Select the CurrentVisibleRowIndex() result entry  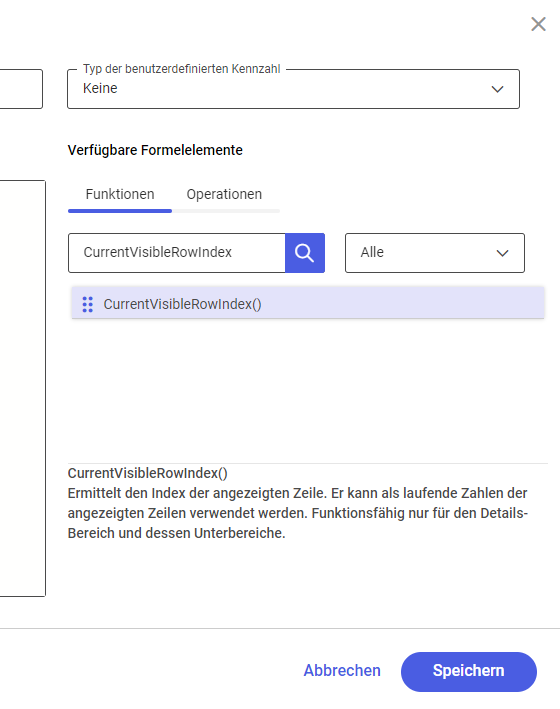click(x=308, y=304)
